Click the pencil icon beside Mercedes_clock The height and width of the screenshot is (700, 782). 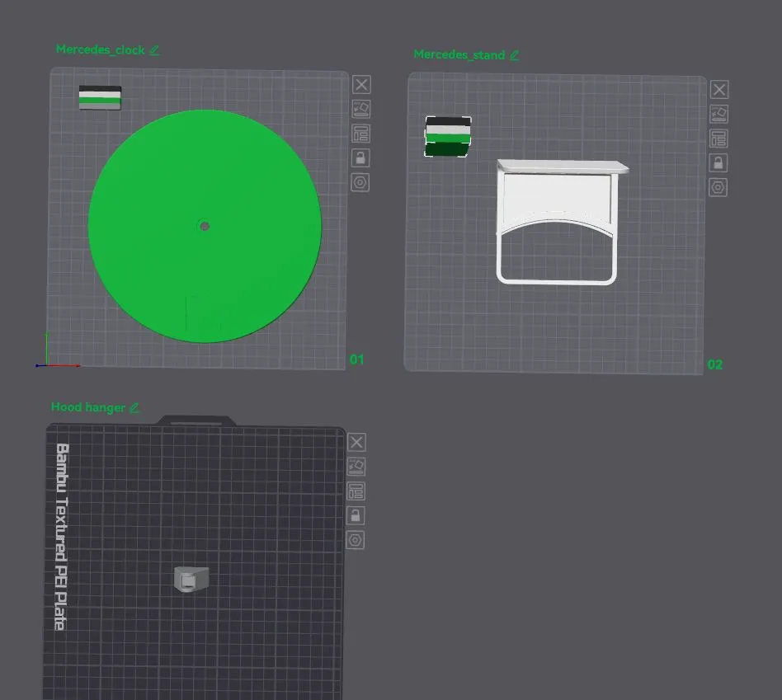(154, 49)
